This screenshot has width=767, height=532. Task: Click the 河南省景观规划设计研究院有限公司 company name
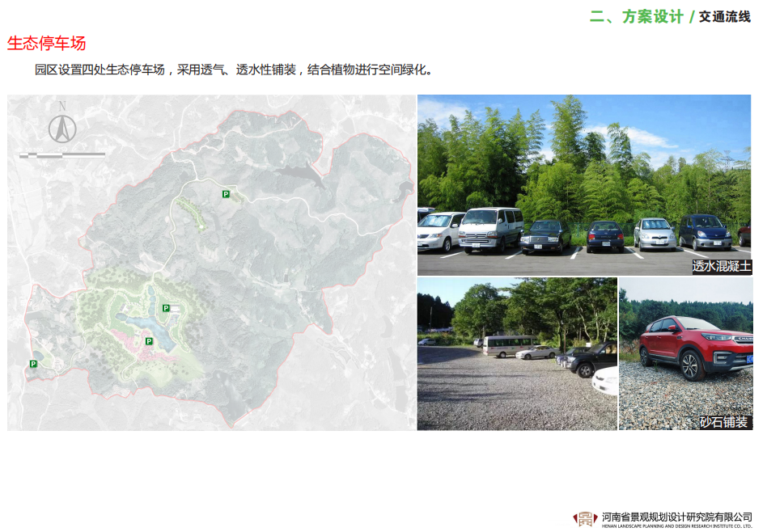(676, 516)
